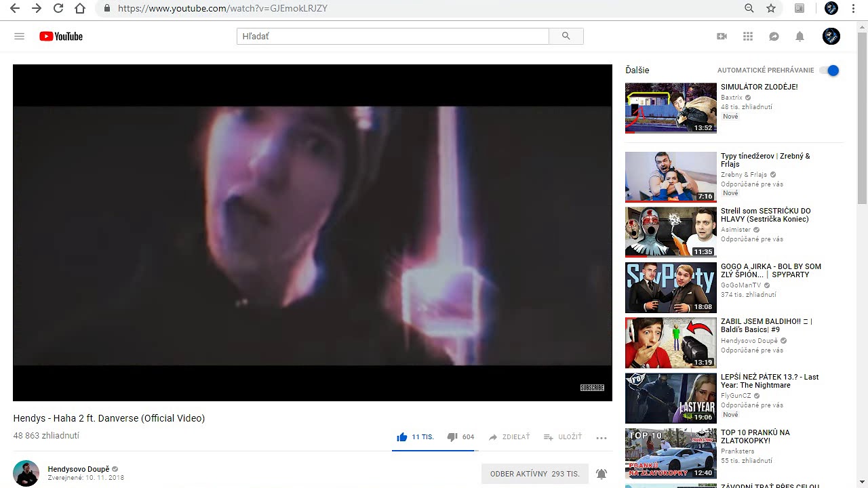
Task: Open the ZABIL JSEM BALDIHO thumbnail
Action: 671,343
